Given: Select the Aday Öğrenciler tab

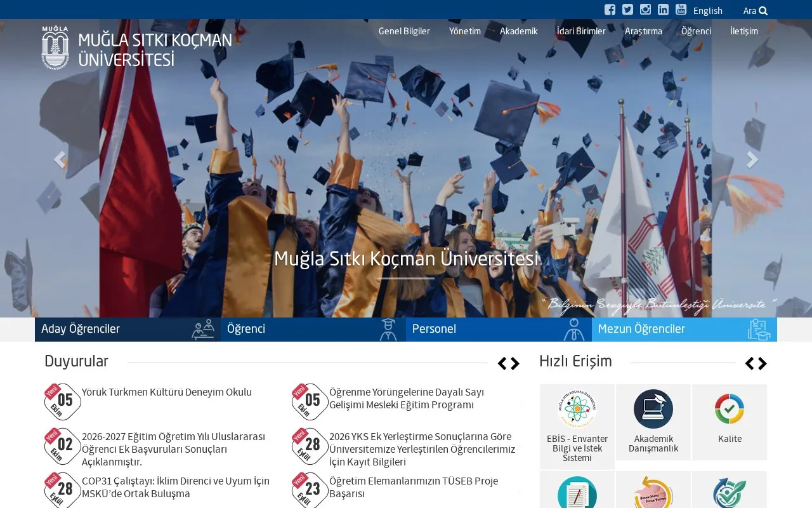Looking at the screenshot, I should pos(128,330).
